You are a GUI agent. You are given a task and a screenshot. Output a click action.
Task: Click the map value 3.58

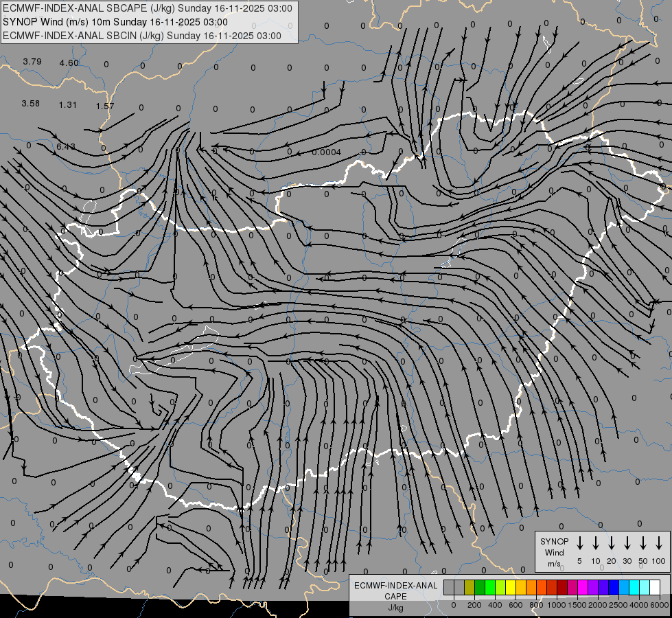tap(30, 104)
